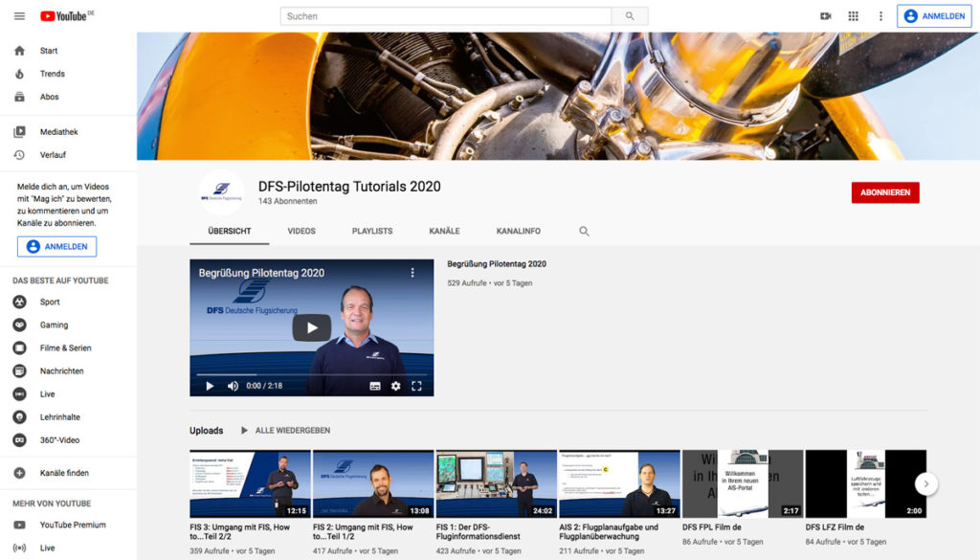
Task: Open DFS FPL Film de thumbnail
Action: [743, 483]
